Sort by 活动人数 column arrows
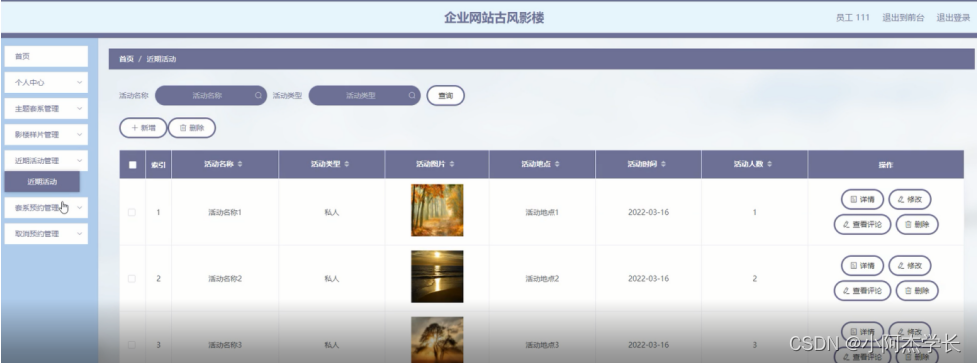The width and height of the screenshot is (977, 363). click(770, 164)
